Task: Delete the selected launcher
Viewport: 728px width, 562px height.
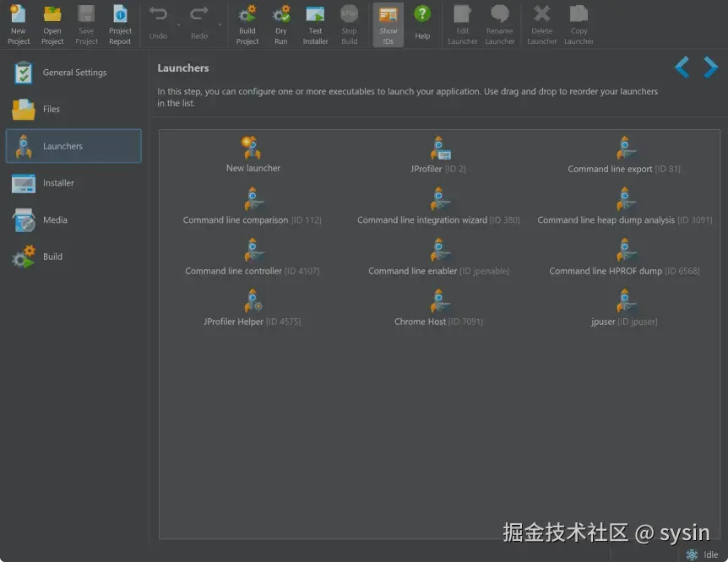Action: coord(541,24)
